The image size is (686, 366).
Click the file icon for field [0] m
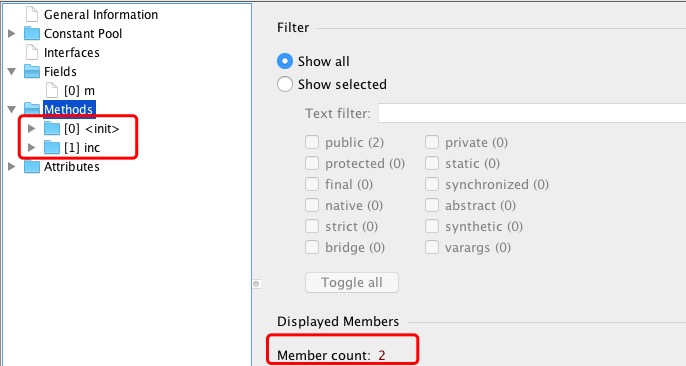(x=52, y=91)
